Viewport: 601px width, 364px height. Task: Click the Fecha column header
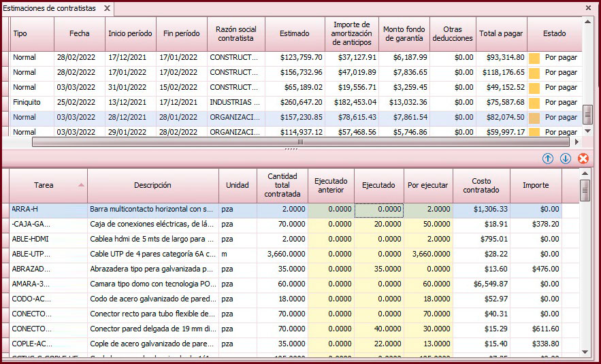pos(80,34)
